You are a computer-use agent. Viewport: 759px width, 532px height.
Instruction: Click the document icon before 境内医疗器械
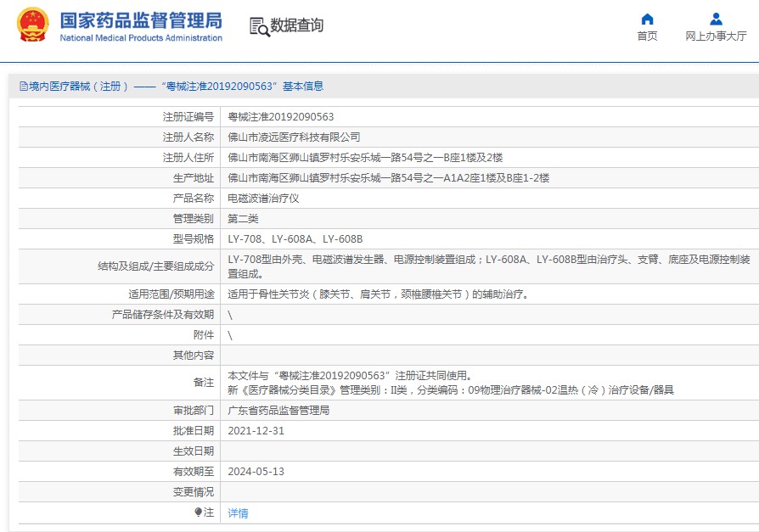[x=22, y=87]
